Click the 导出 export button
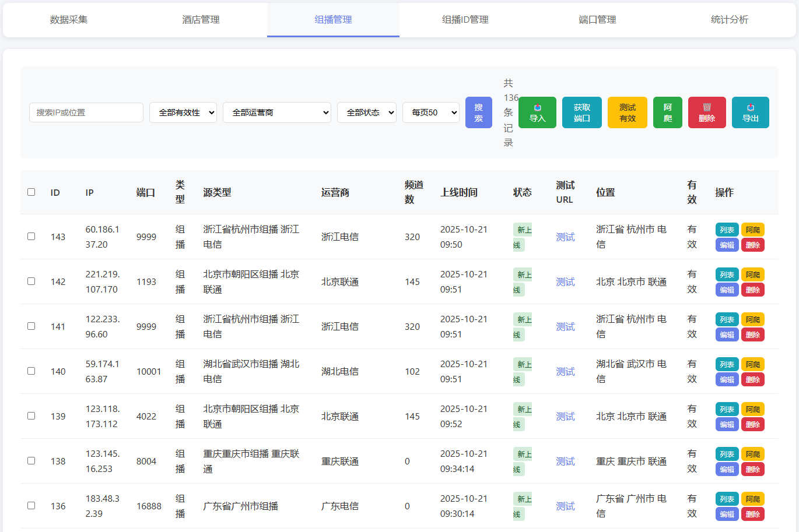Viewport: 799px width, 532px height. coord(750,112)
